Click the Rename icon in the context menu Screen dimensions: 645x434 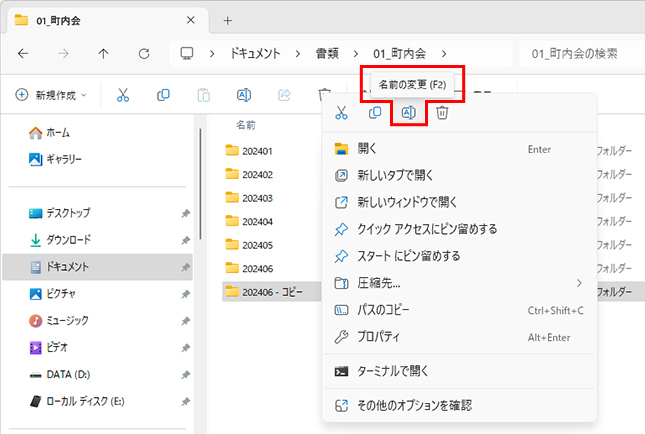[x=408, y=112]
